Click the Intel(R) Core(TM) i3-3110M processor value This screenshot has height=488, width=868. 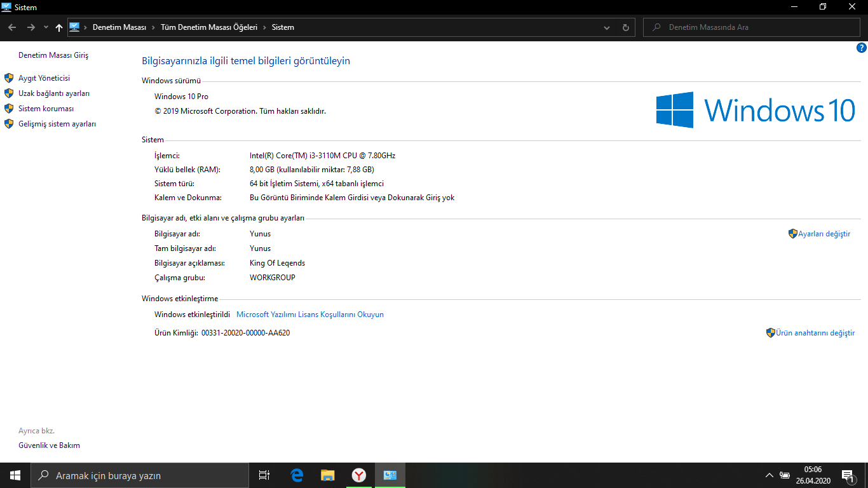tap(323, 156)
